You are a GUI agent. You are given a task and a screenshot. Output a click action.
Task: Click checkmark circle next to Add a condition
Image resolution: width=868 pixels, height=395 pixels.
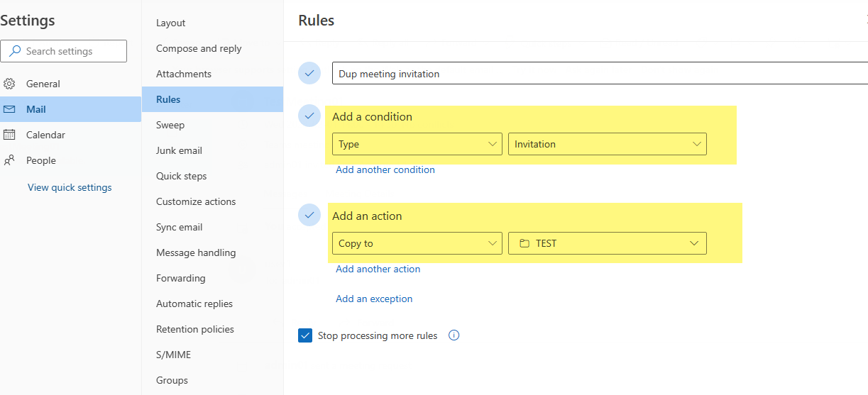[x=309, y=116]
